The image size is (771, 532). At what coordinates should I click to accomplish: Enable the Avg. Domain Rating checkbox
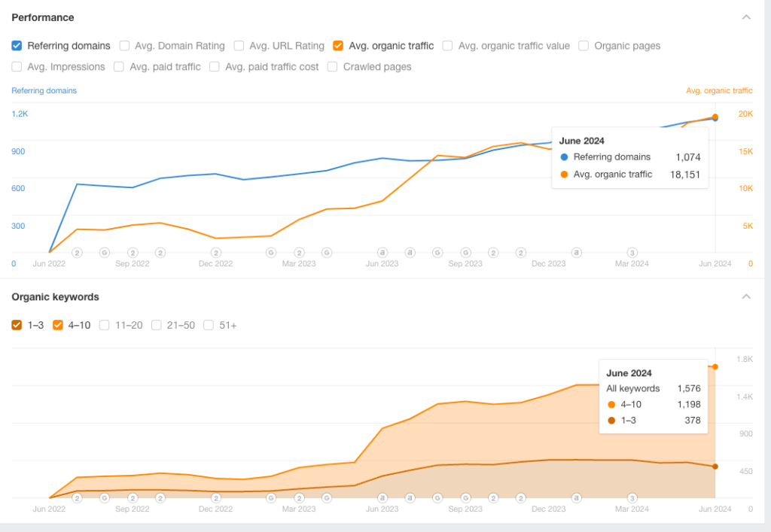click(124, 46)
